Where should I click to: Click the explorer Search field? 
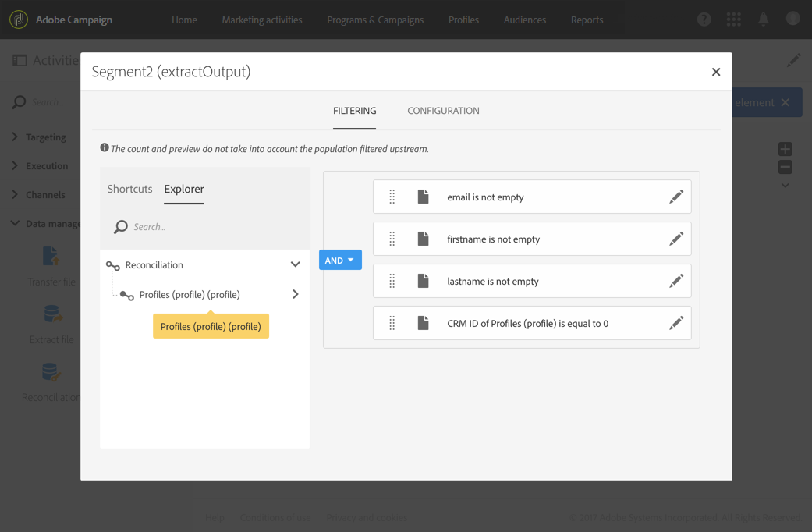point(211,227)
